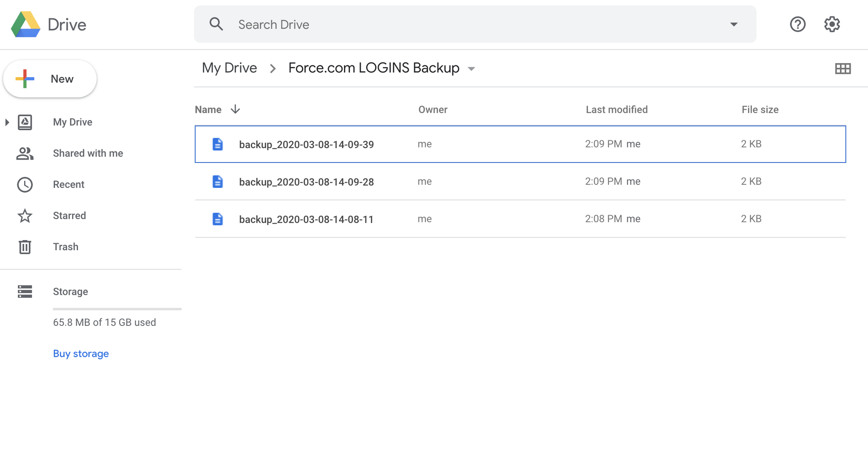Click Force.com LOGINS Backup breadcrumb title

click(374, 68)
